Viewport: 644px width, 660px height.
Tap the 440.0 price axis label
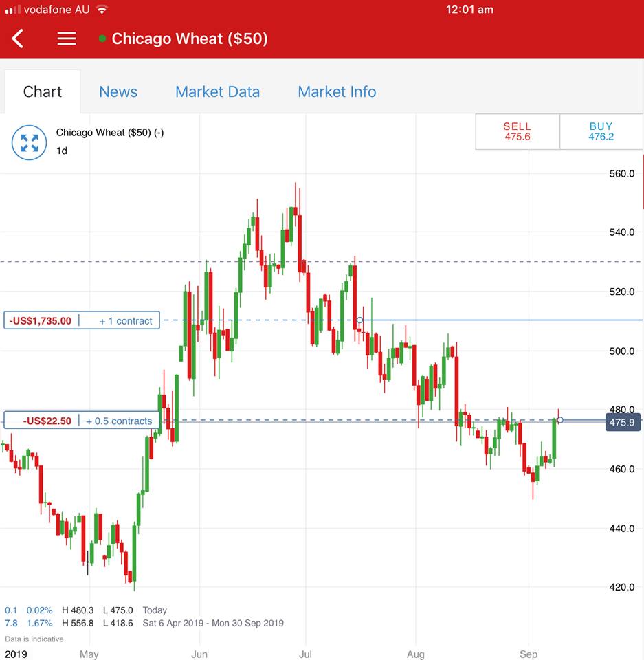pos(622,529)
